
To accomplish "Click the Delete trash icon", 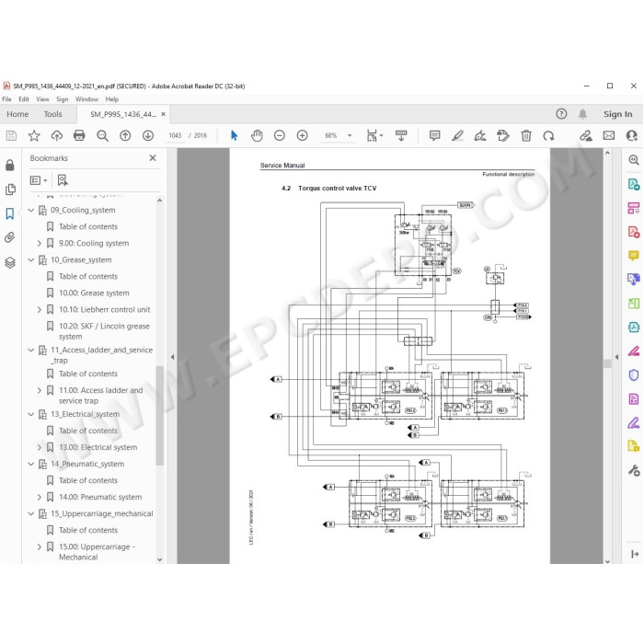I will click(x=526, y=135).
